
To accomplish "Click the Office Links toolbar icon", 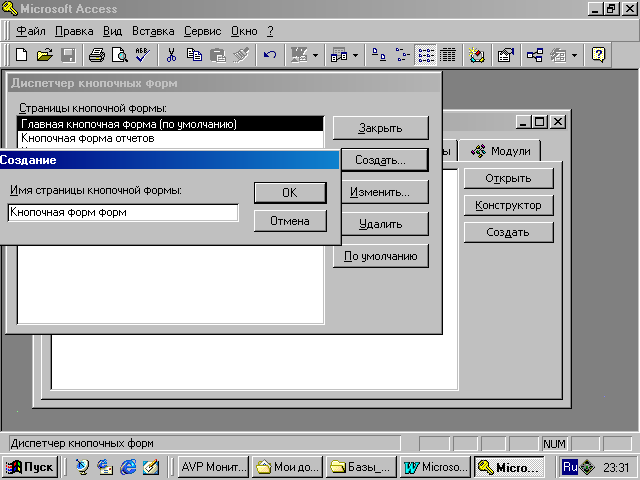I will click(x=299, y=54).
